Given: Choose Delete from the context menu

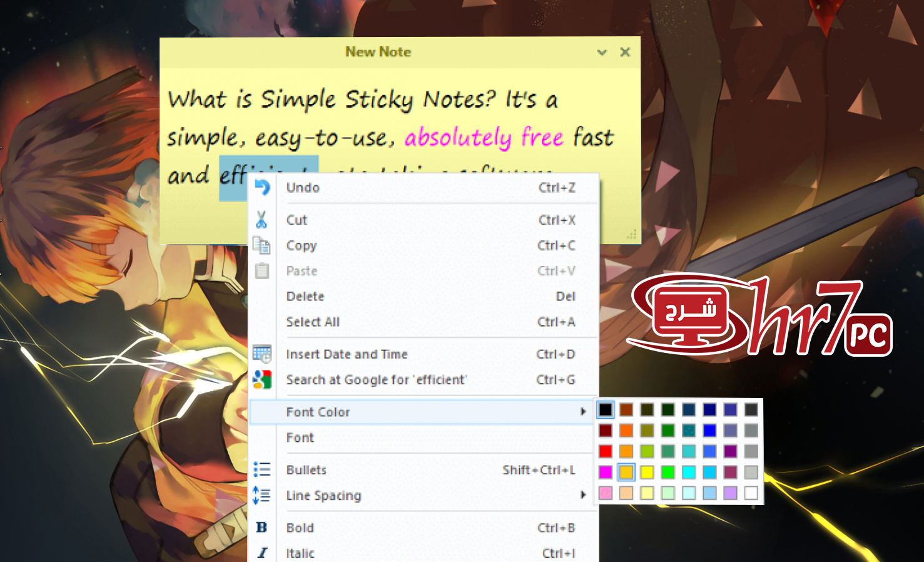Looking at the screenshot, I should coord(424,297).
